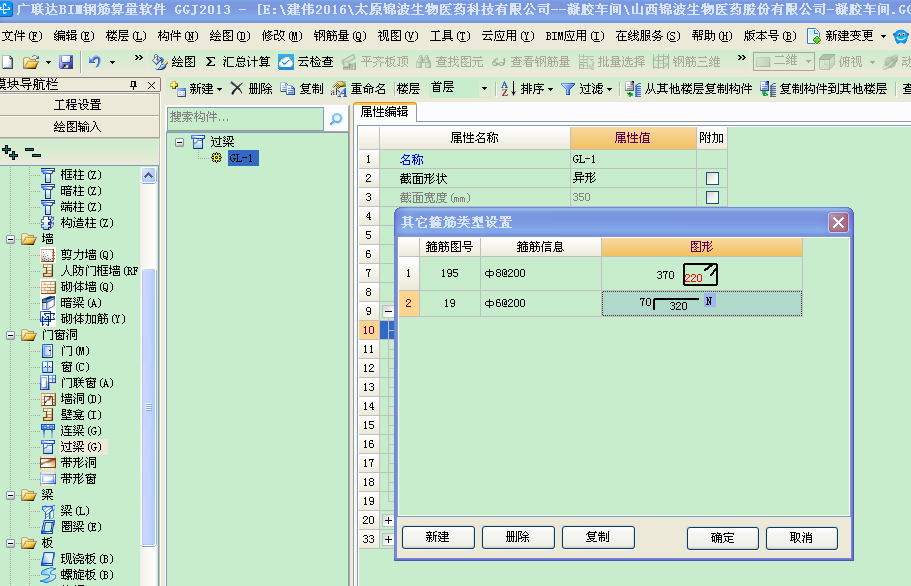Click the component search magnifier icon
The image size is (911, 586).
(x=336, y=118)
